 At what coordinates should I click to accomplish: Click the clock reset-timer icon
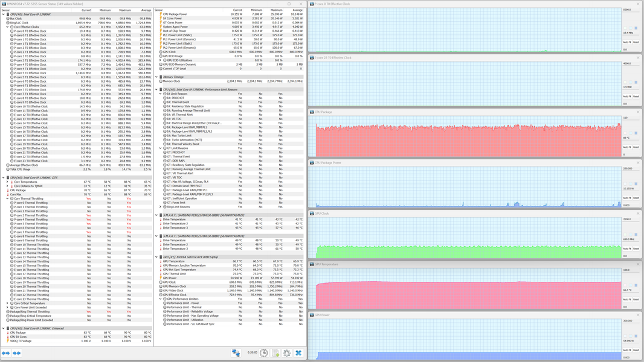(x=263, y=352)
